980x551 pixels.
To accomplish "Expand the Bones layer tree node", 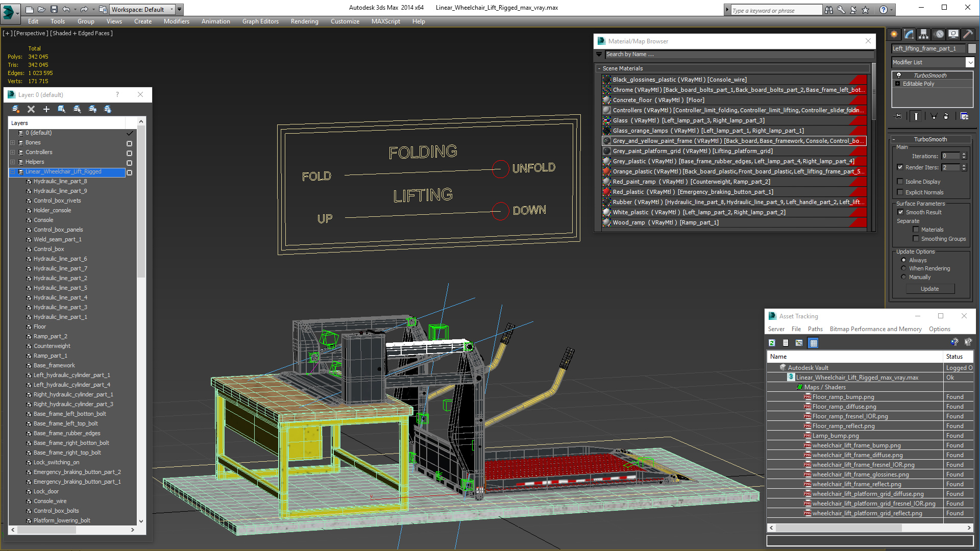I will click(13, 143).
